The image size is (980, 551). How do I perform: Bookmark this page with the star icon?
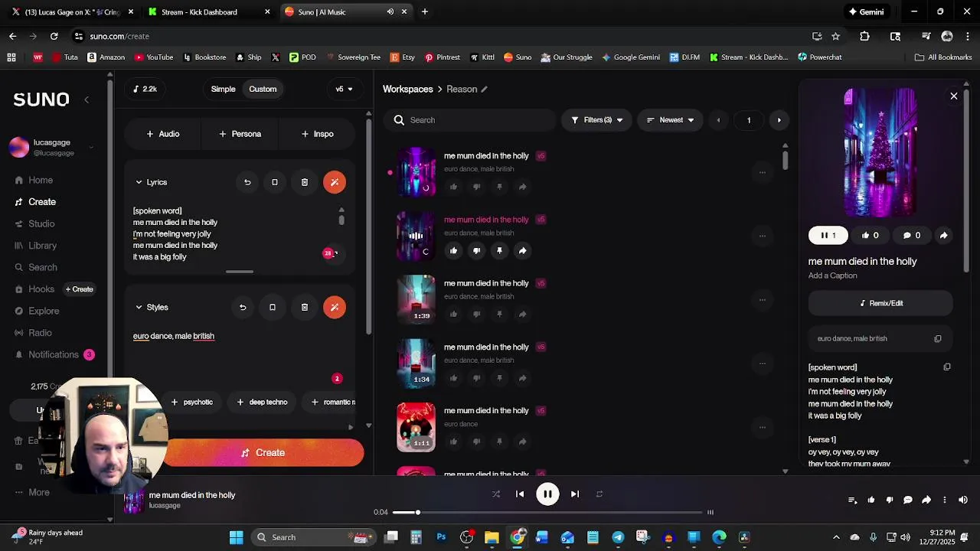(x=836, y=36)
